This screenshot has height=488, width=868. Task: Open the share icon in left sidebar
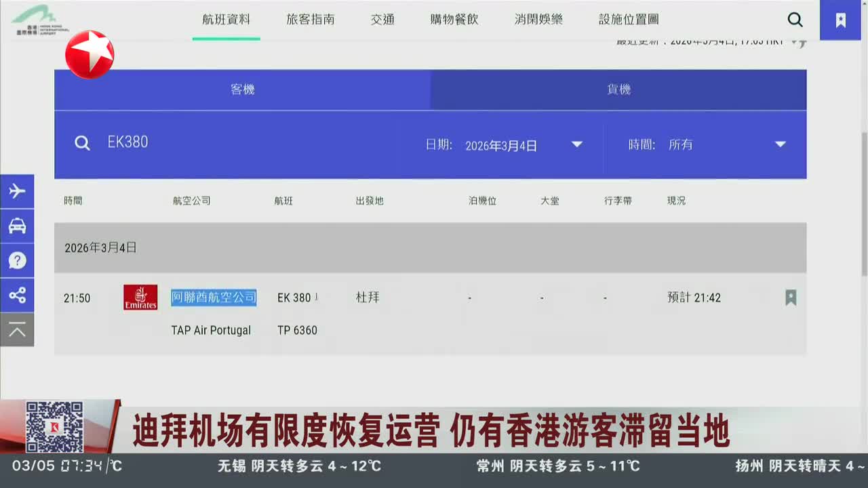[x=17, y=295]
